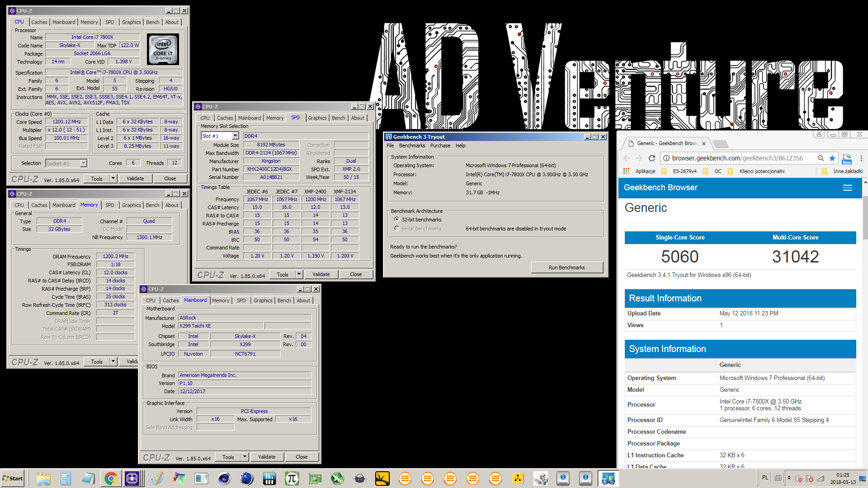Open the Chrome profile icon

pyautogui.click(x=819, y=134)
